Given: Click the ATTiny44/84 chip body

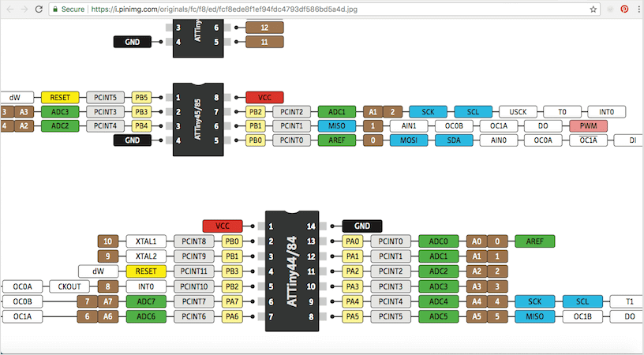Looking at the screenshot, I should (x=292, y=271).
